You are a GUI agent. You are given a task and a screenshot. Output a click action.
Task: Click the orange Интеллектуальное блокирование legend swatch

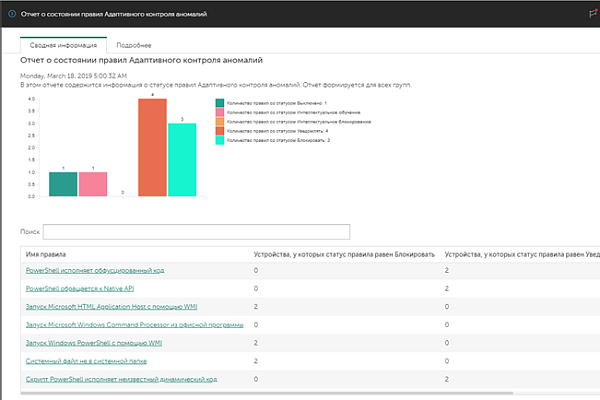220,122
